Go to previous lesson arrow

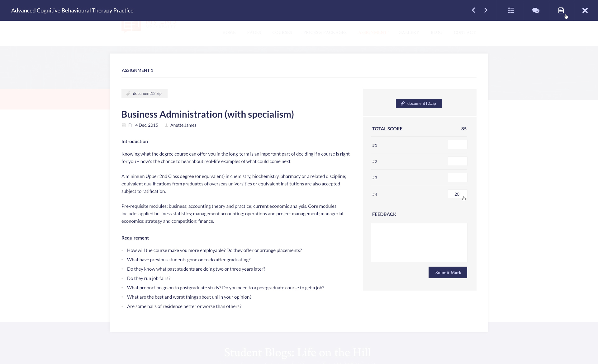pos(473,10)
